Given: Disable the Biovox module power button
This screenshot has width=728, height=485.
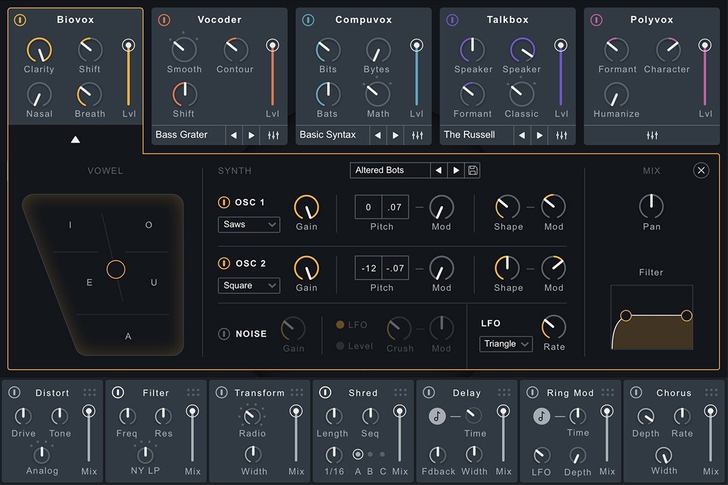Looking at the screenshot, I should (21, 20).
